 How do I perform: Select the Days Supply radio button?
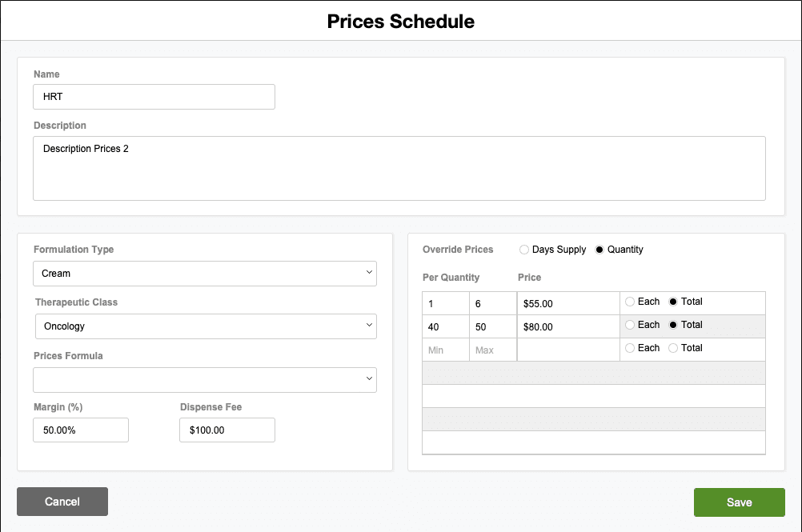pyautogui.click(x=525, y=250)
